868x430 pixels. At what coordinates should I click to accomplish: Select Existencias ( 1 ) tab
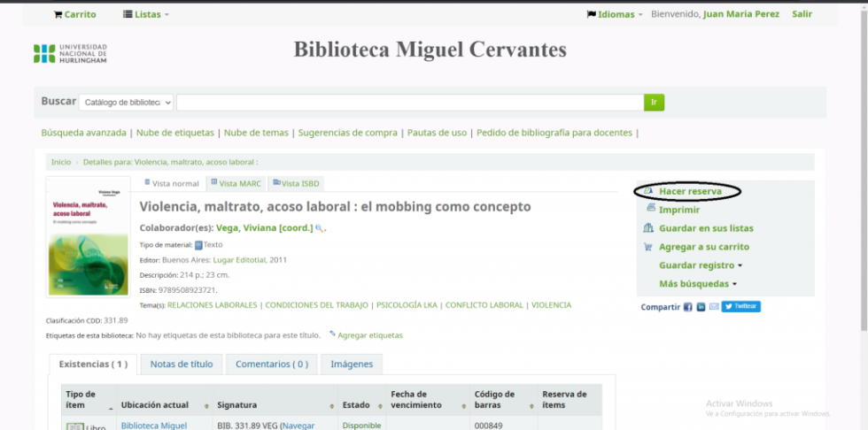[93, 365]
